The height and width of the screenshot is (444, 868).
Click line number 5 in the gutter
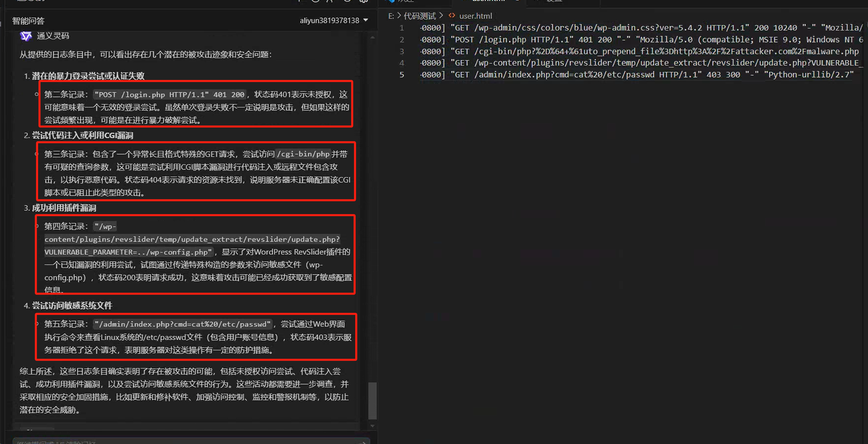pyautogui.click(x=401, y=75)
